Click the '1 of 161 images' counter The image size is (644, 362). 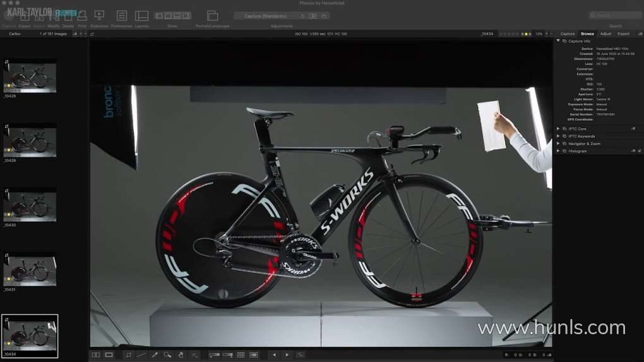[54, 34]
